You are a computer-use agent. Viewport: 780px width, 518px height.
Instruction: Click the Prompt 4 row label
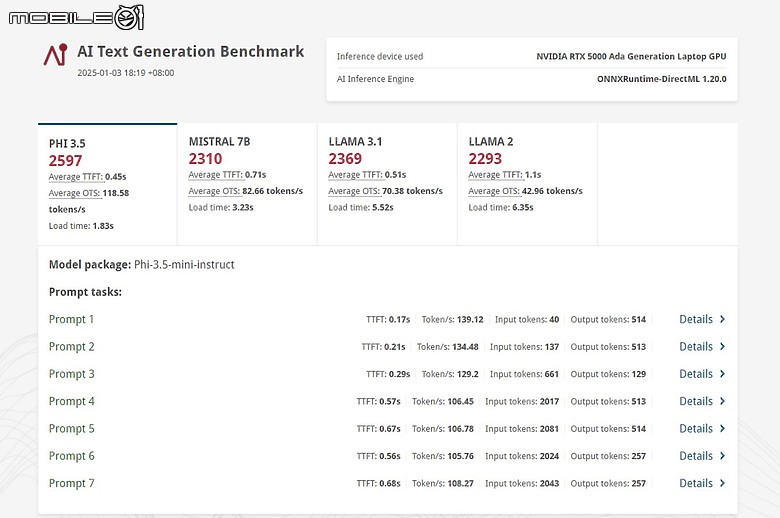coord(72,402)
